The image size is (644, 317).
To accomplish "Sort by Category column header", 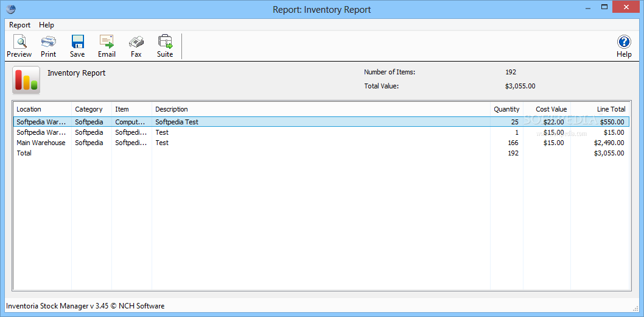I will pos(91,109).
